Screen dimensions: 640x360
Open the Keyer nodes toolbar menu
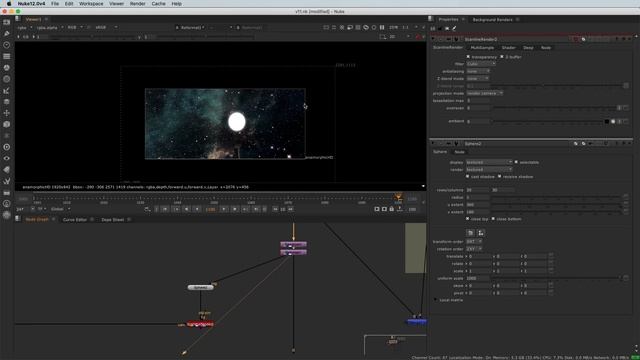pos(7,90)
